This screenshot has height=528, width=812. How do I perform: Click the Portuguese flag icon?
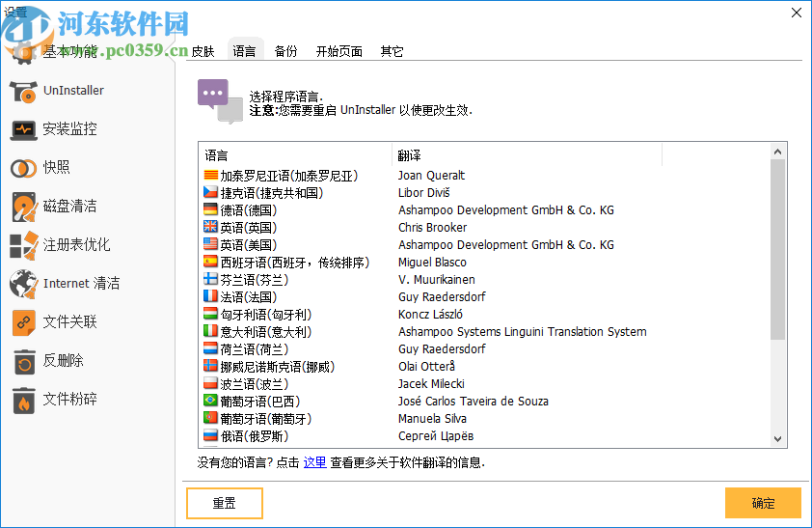pos(210,418)
